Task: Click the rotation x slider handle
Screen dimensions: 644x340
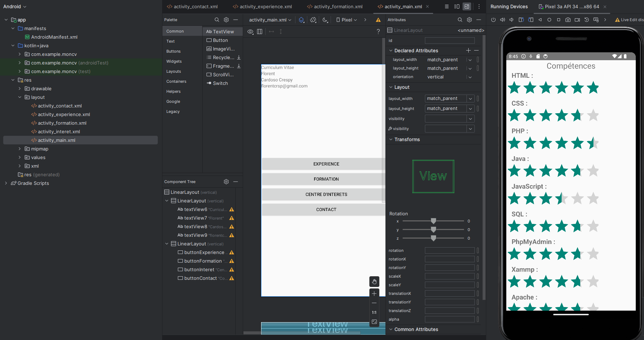Action: 434,221
